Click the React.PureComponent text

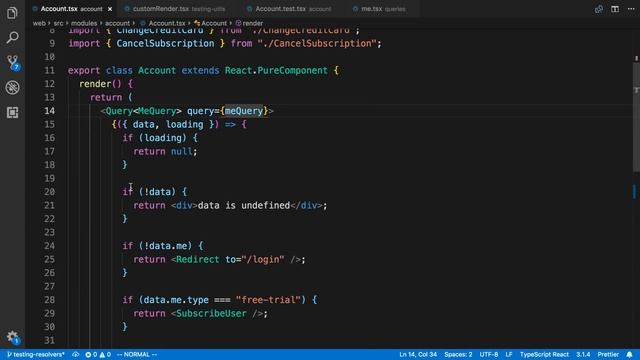pyautogui.click(x=276, y=70)
